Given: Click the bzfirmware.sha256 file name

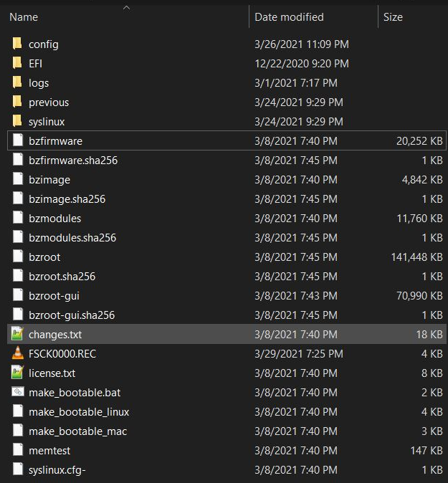Looking at the screenshot, I should [73, 161].
